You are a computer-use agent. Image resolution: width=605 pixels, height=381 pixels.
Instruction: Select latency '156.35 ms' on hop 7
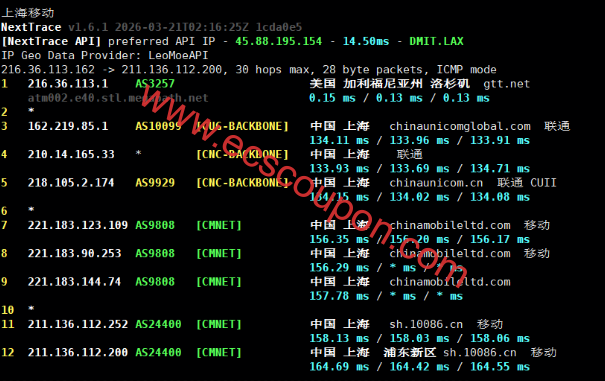pyautogui.click(x=339, y=239)
